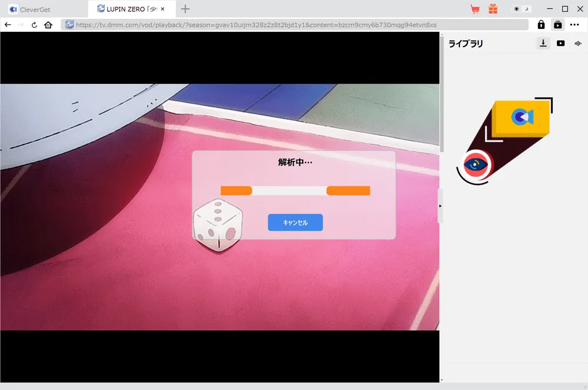Show the video tab in library
Viewport: 588px width, 390px height.
560,43
